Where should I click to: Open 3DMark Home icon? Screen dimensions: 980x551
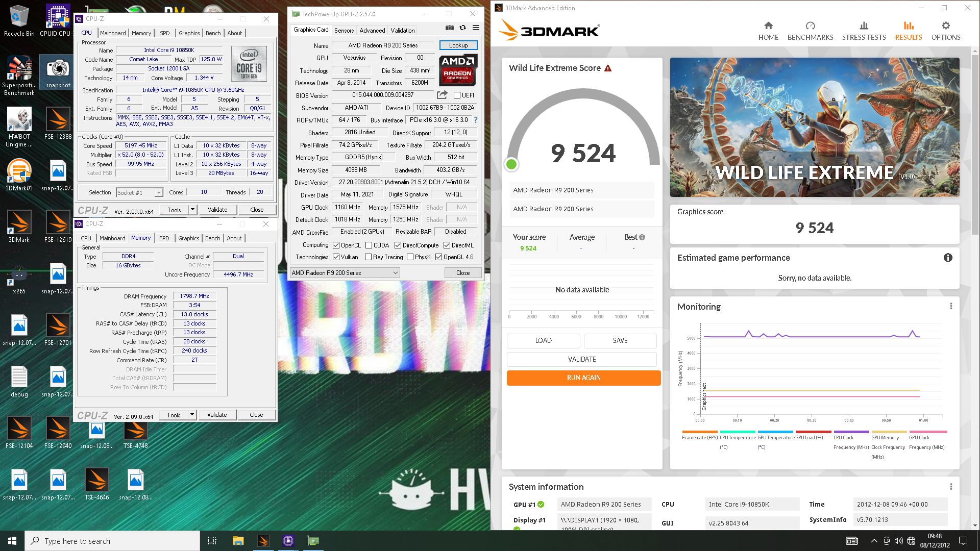coord(768,26)
